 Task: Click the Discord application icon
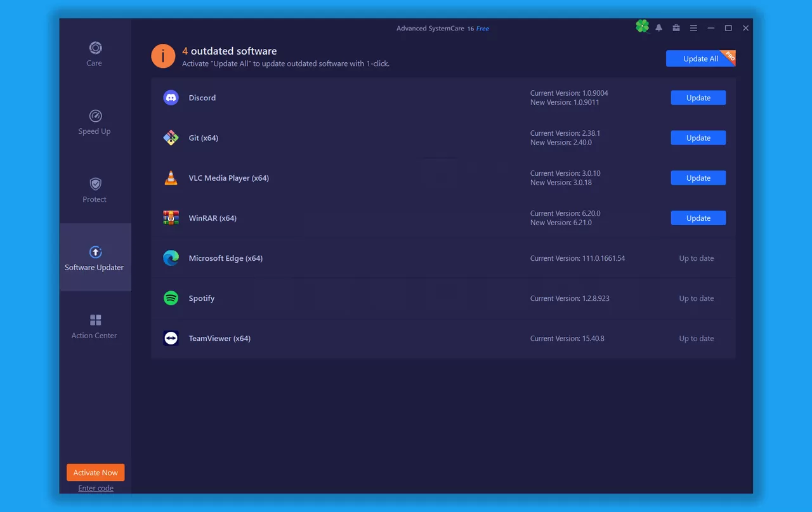click(171, 97)
